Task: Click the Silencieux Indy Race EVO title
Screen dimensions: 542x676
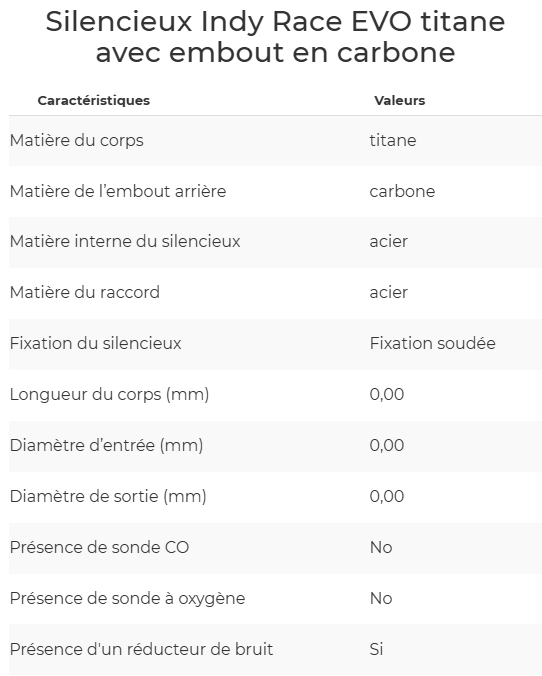Action: coord(275,37)
